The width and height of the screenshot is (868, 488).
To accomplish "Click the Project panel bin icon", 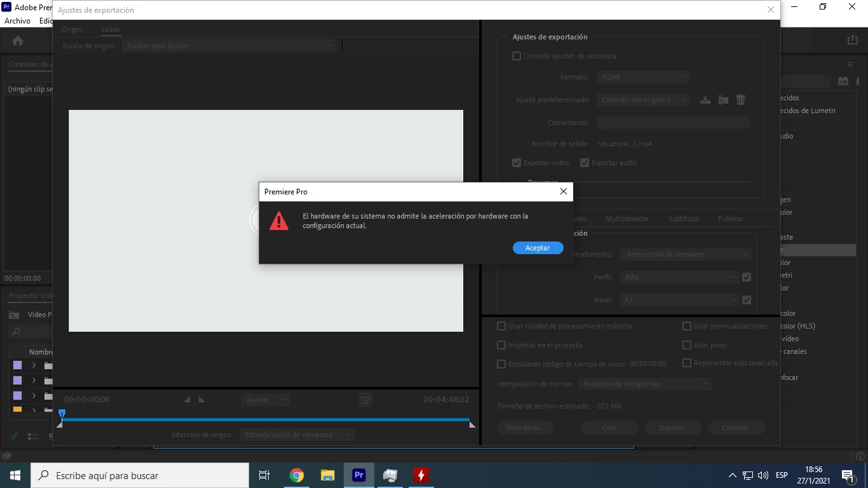I will 14,315.
